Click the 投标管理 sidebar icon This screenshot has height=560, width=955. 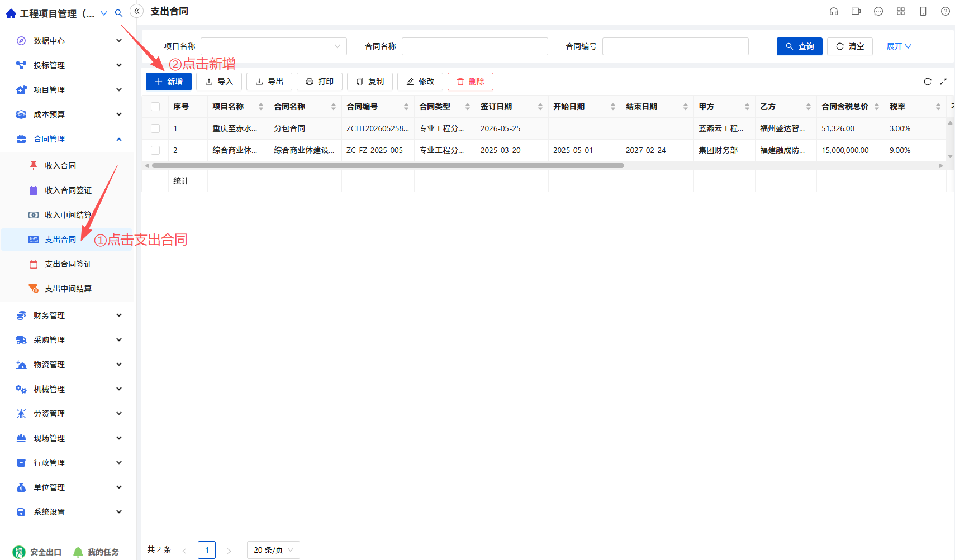21,65
